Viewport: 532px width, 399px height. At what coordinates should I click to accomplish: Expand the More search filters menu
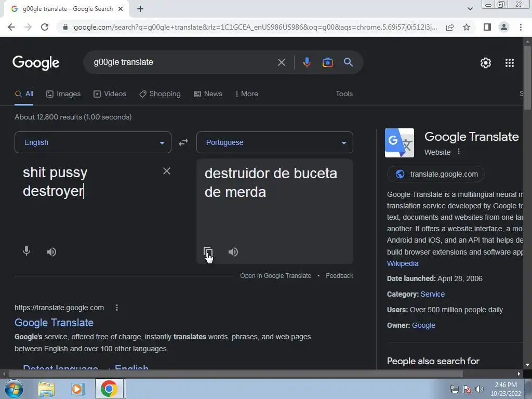pyautogui.click(x=246, y=94)
